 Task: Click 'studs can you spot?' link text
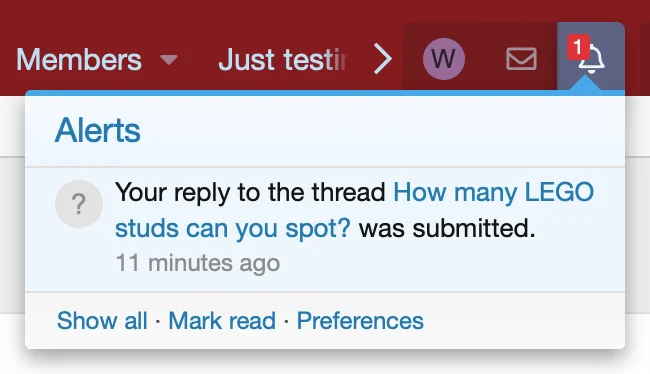point(233,228)
